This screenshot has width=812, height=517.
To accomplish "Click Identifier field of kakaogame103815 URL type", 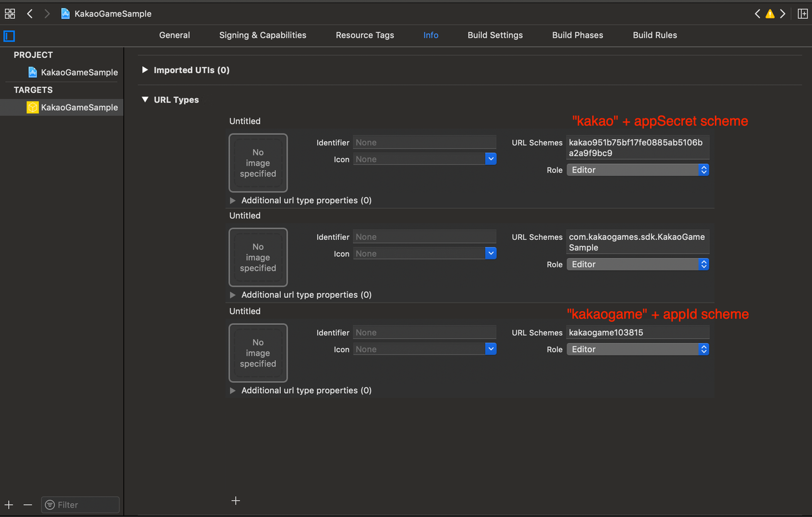I will click(x=425, y=333).
